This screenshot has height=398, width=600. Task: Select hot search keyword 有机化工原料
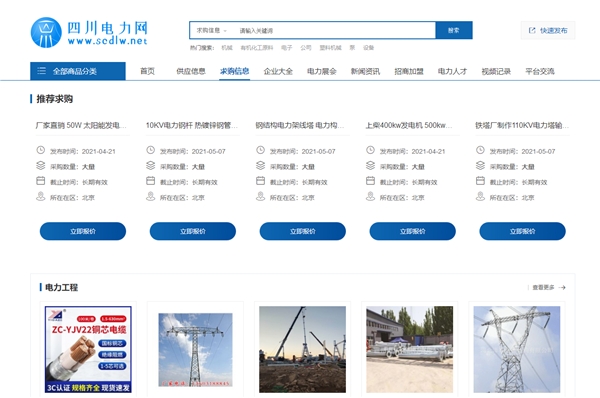pos(257,48)
